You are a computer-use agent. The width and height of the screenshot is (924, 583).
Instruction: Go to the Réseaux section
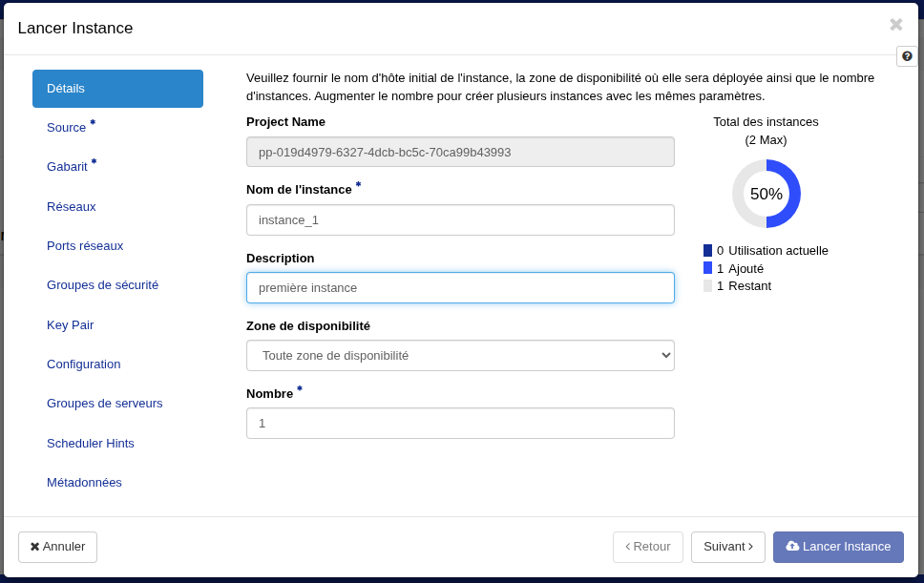[72, 206]
